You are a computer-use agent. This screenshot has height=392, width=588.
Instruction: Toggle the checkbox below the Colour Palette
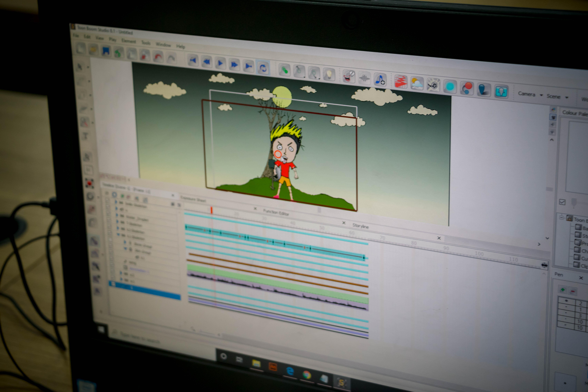(562, 202)
